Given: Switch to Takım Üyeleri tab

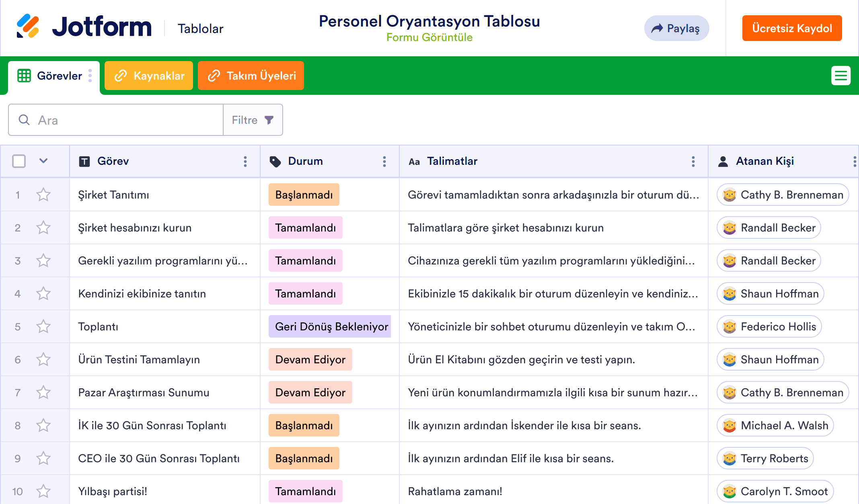Looking at the screenshot, I should 251,76.
